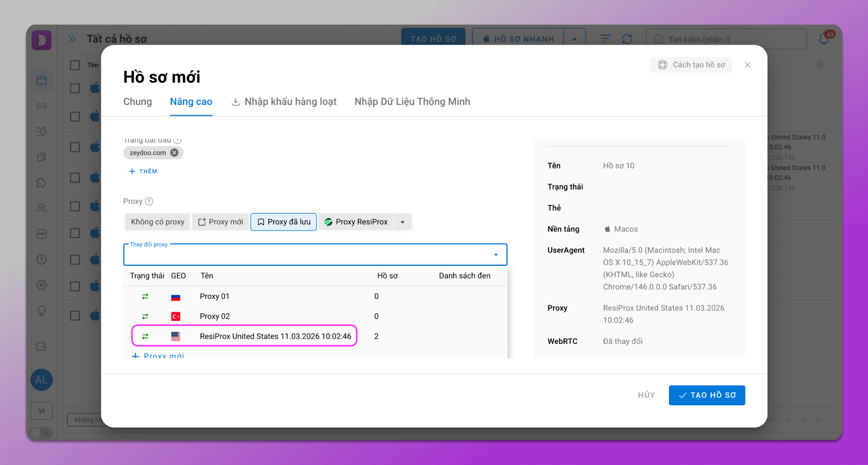Click the notifications bell icon

(824, 39)
